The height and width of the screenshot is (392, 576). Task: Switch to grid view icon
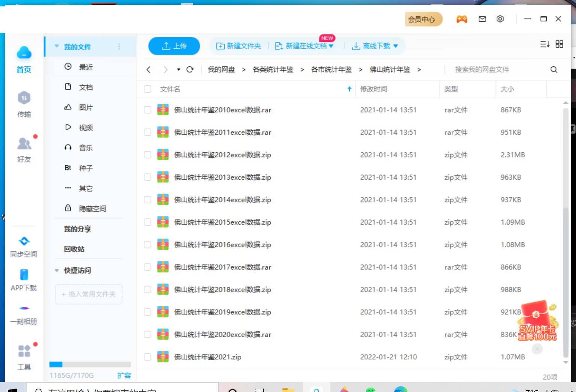(560, 44)
